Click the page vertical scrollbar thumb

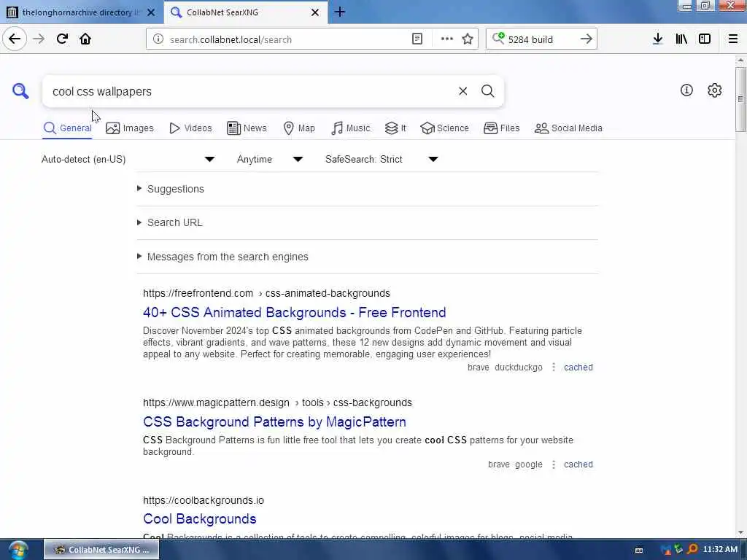(x=740, y=99)
